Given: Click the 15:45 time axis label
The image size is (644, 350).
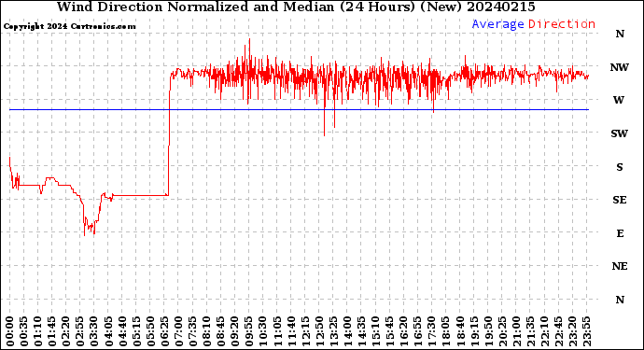Looking at the screenshot, I should click(390, 331).
